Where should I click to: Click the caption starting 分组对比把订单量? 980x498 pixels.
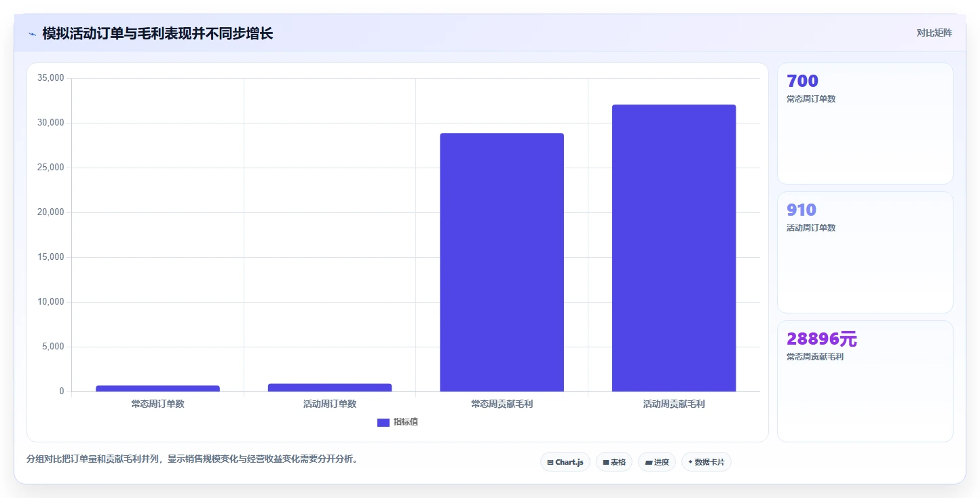pos(192,459)
